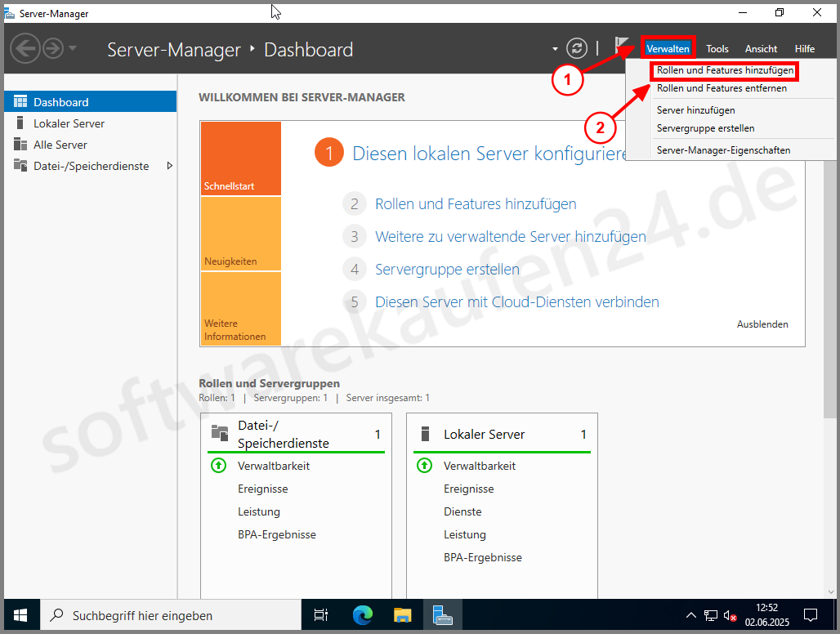
Task: Choose Rollen und Features entfernen
Action: coord(722,88)
